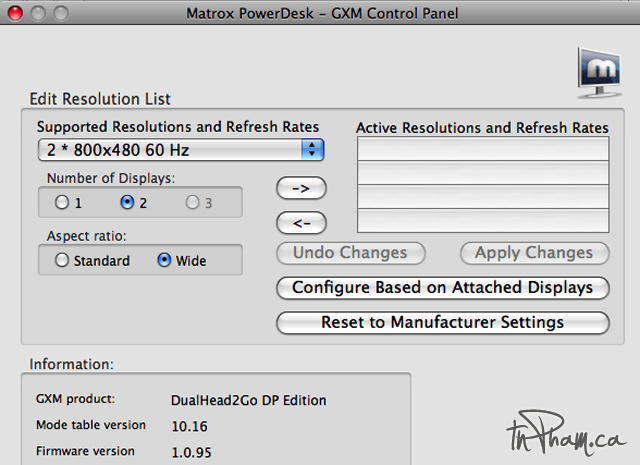
Task: Click the Mode table version label
Action: 91,425
